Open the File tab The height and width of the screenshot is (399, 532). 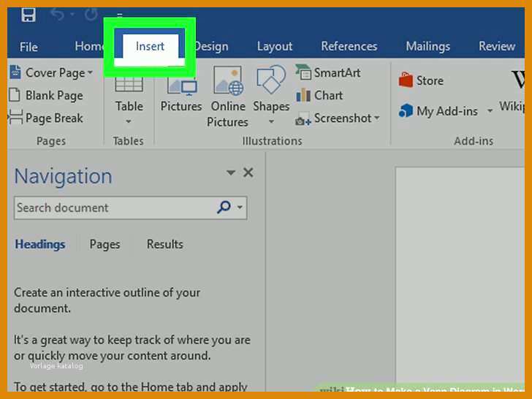pos(28,47)
